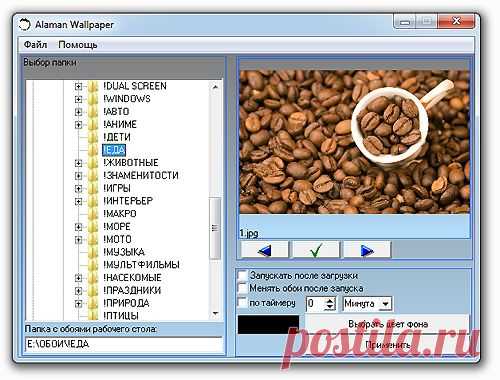Image resolution: width=500 pixels, height=380 pixels.
Task: Confirm wallpaper with green checkmark button
Action: pos(316,250)
